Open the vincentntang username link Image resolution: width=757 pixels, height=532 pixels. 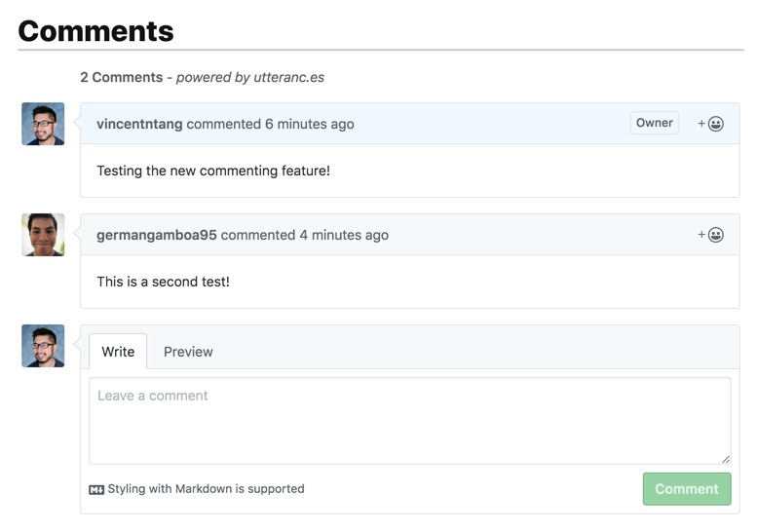pos(139,124)
